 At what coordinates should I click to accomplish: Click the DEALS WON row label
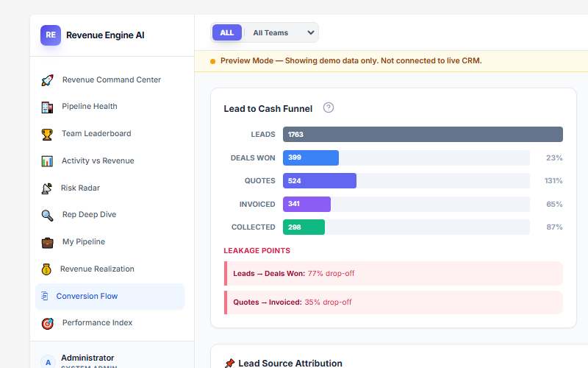253,158
